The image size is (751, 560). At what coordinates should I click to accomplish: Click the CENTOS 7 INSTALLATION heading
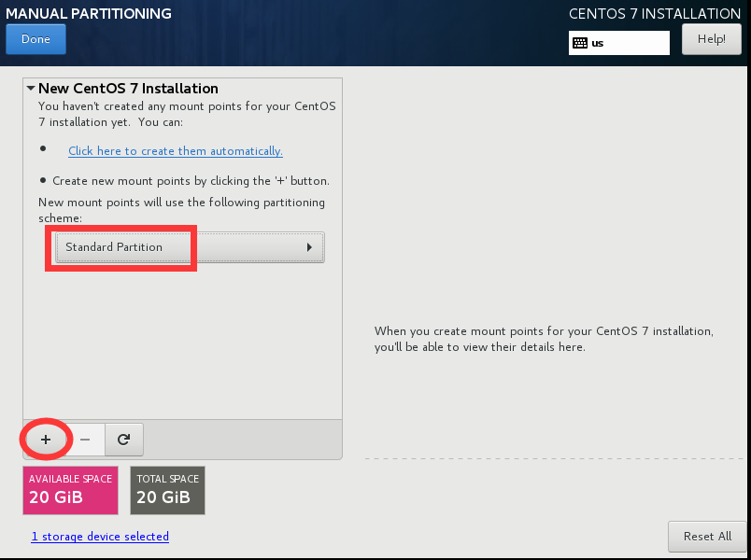click(655, 13)
